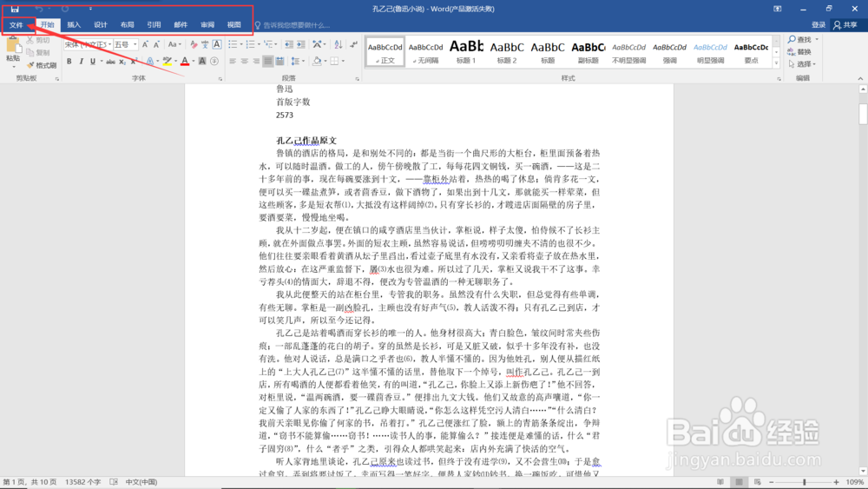
Task: Paste clipboard contents with 粘贴 icon
Action: click(13, 50)
